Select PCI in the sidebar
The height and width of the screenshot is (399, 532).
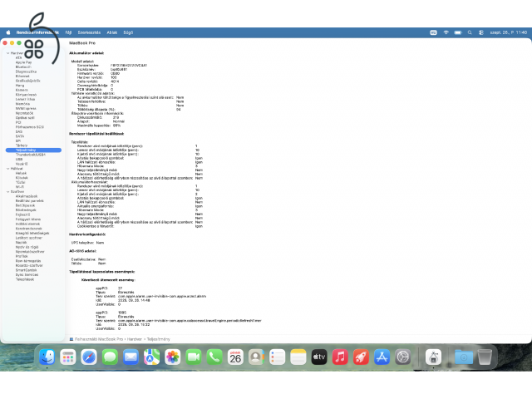(18, 122)
